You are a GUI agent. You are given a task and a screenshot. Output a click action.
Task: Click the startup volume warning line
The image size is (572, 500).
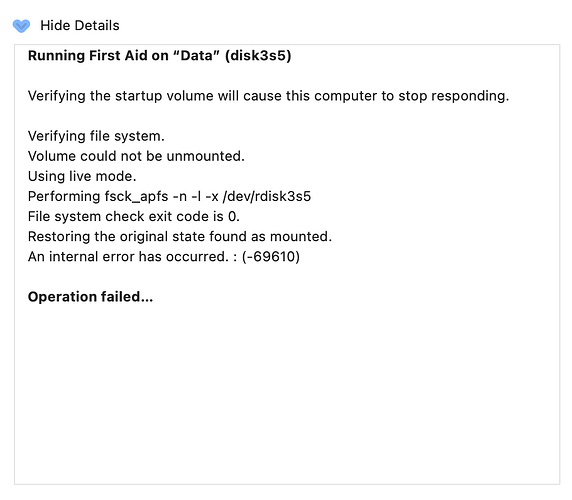click(268, 96)
